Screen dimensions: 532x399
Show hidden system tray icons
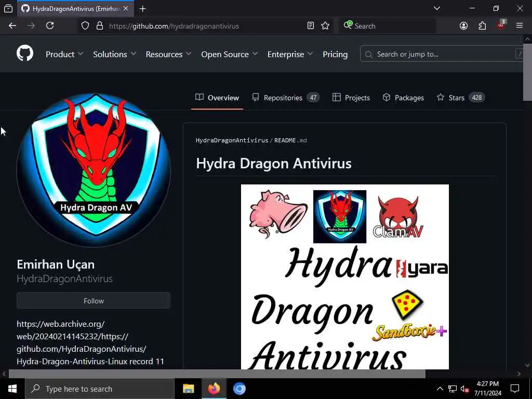[440, 389]
